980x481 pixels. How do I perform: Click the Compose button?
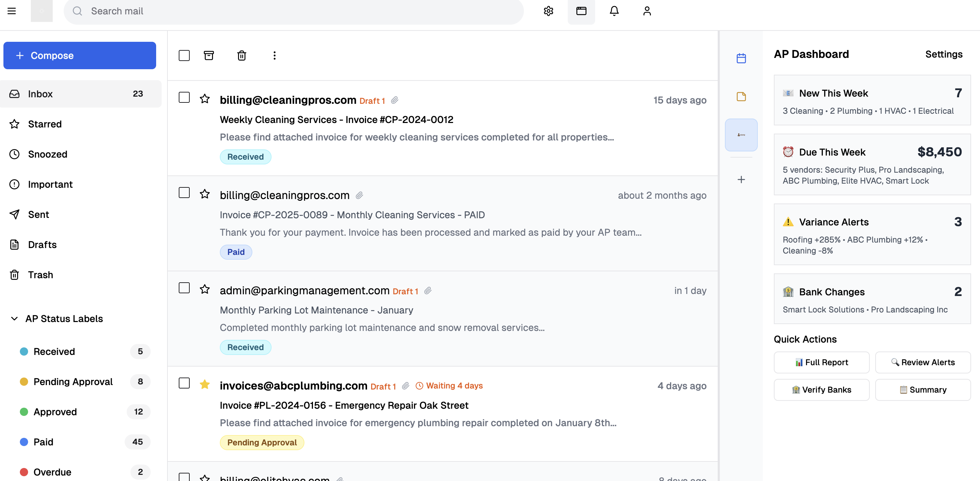pos(79,56)
